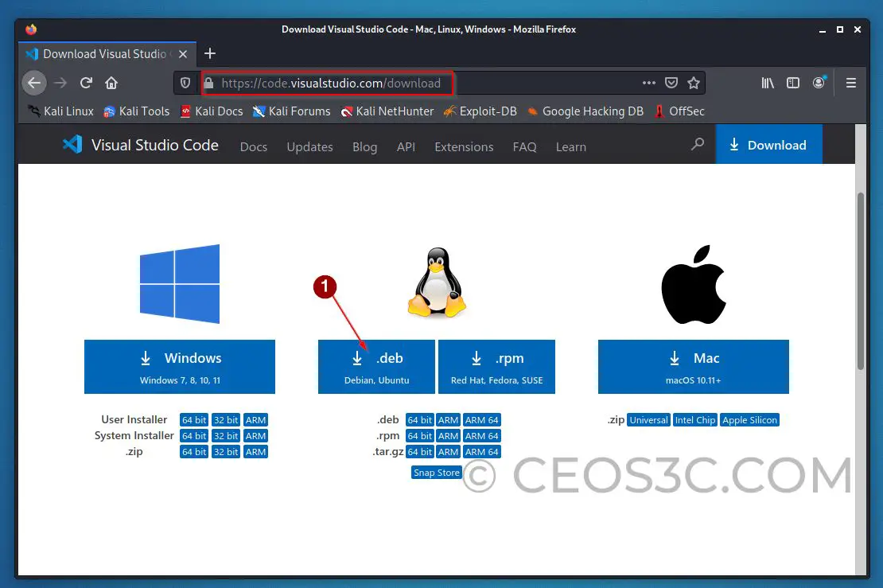Open the page actions three-dot menu
883x588 pixels.
(649, 83)
